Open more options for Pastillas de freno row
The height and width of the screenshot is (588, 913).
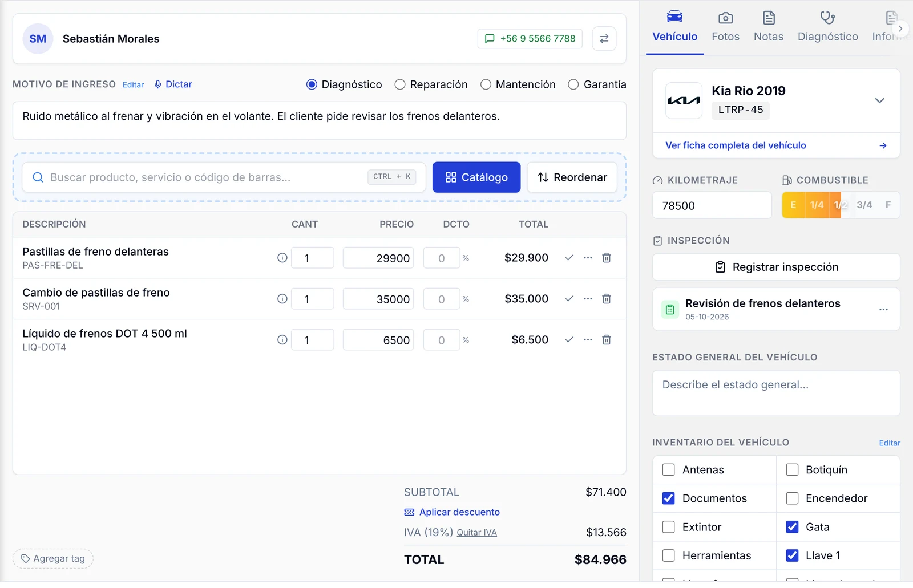pyautogui.click(x=588, y=258)
